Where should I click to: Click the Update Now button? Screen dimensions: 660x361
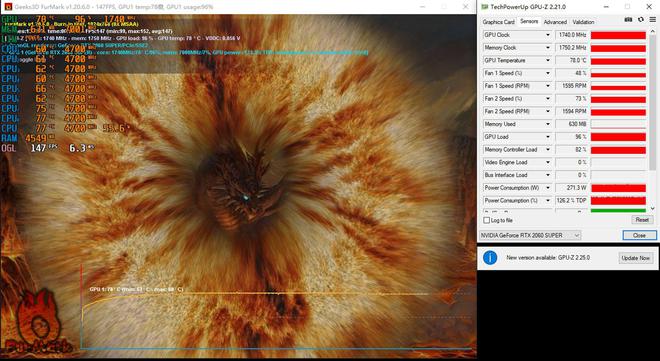[636, 257]
